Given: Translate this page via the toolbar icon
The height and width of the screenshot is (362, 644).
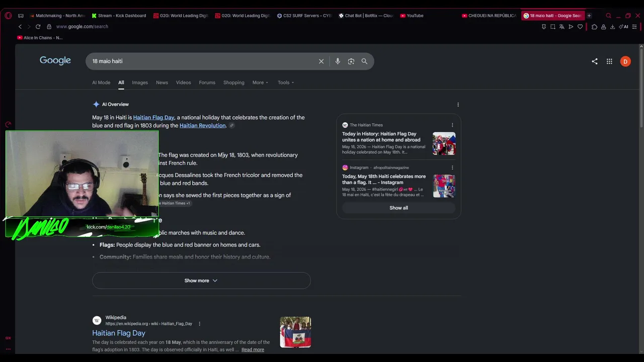Looking at the screenshot, I should (x=561, y=27).
